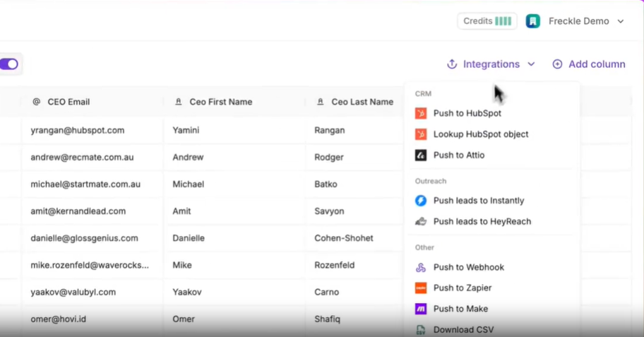644x337 pixels.
Task: Click the purple Make icon
Action: pos(421,309)
